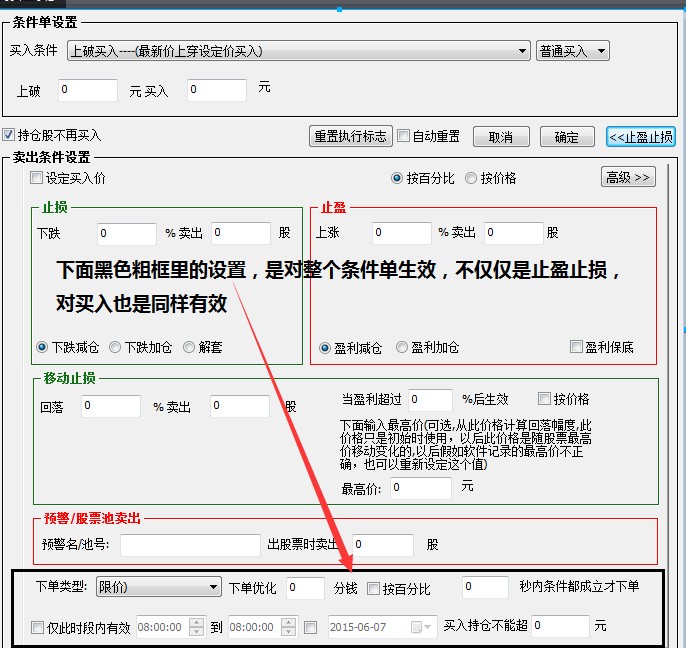
Task: Click the 预警名/池号 text field
Action: click(x=190, y=545)
